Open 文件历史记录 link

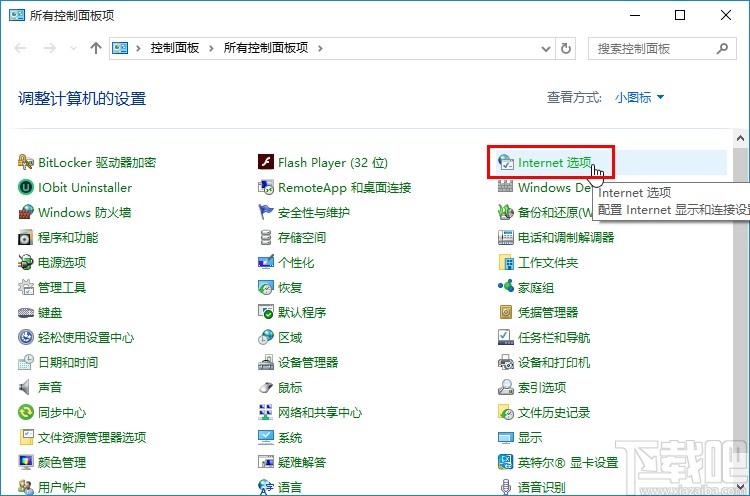[554, 412]
